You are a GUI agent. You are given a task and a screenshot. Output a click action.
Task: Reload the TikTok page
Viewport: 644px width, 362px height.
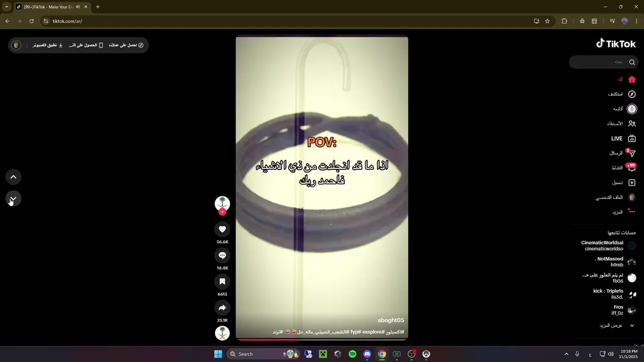pyautogui.click(x=31, y=21)
